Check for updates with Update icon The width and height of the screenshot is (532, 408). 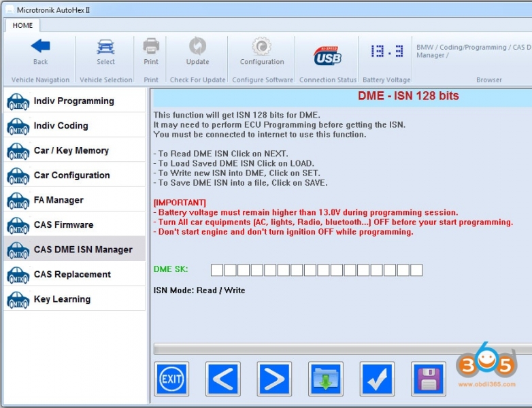click(197, 46)
